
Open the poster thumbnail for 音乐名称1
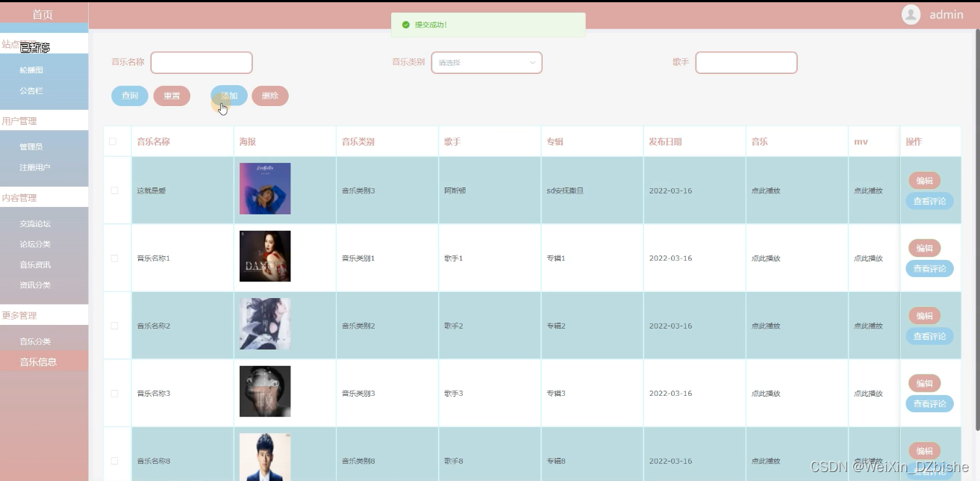tap(265, 256)
